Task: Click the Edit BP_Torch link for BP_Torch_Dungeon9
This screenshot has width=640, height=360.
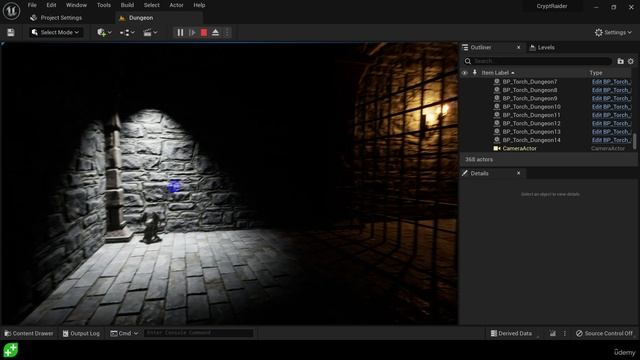Action: coord(611,98)
